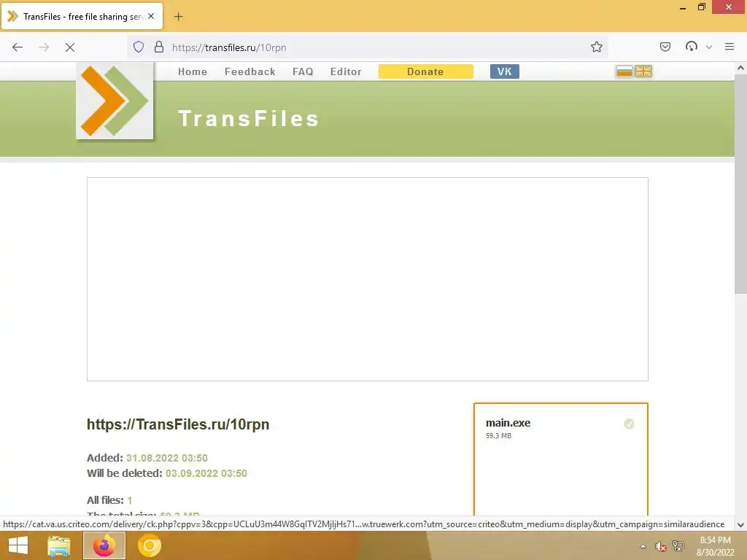Click the scrollbar down arrow

(741, 525)
